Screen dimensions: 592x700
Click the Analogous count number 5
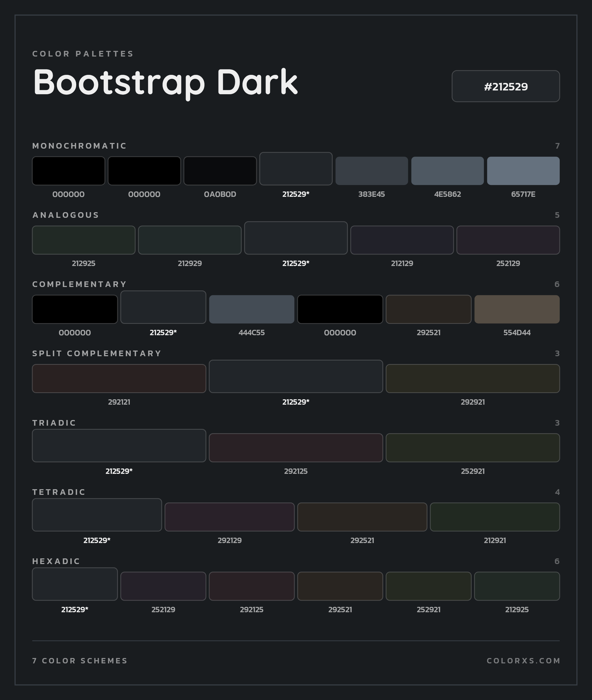point(557,215)
